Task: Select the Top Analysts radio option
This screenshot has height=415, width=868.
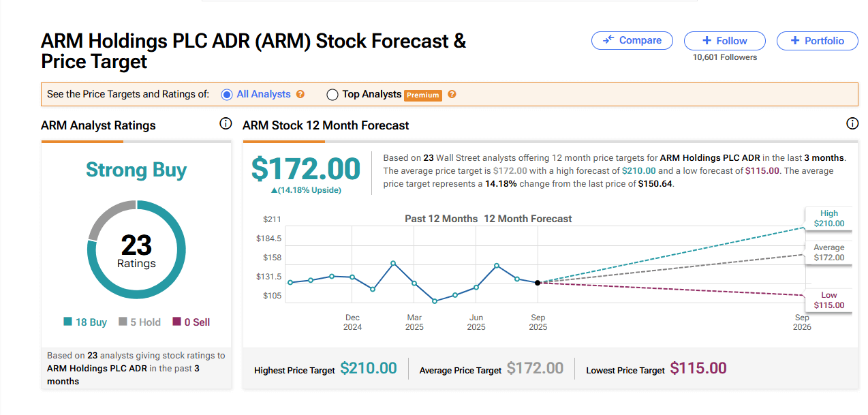Action: tap(332, 95)
